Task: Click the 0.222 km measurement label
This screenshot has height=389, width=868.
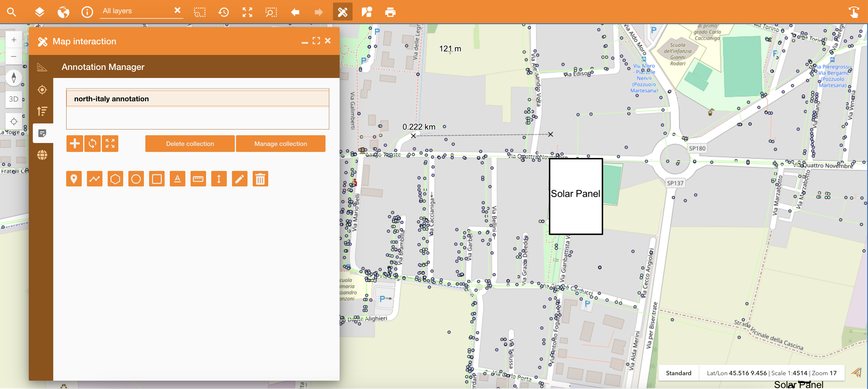Action: (419, 127)
